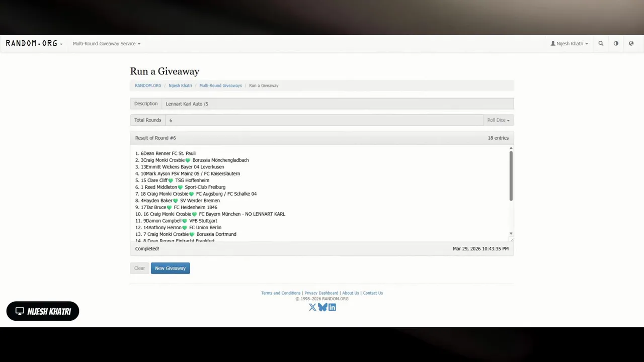Click the timestamp 'Mar 29, 2026 10:43:35 PM'
644x362 pixels.
coord(480,249)
